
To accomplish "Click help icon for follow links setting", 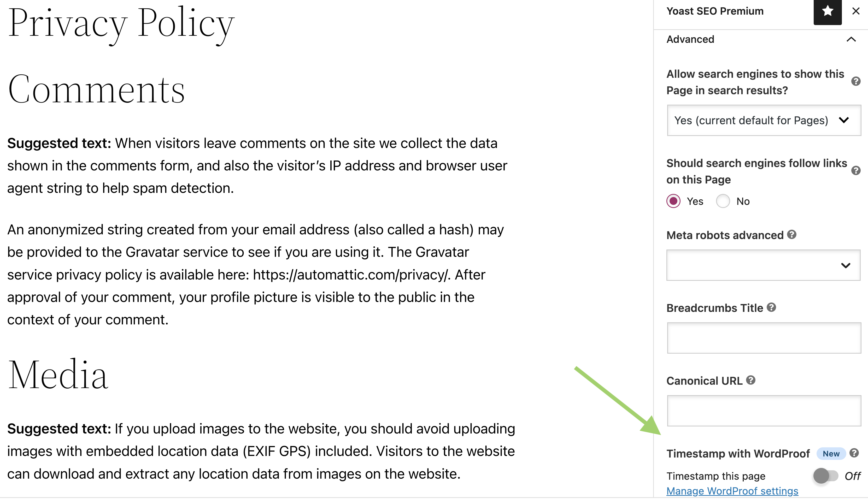I will [856, 171].
